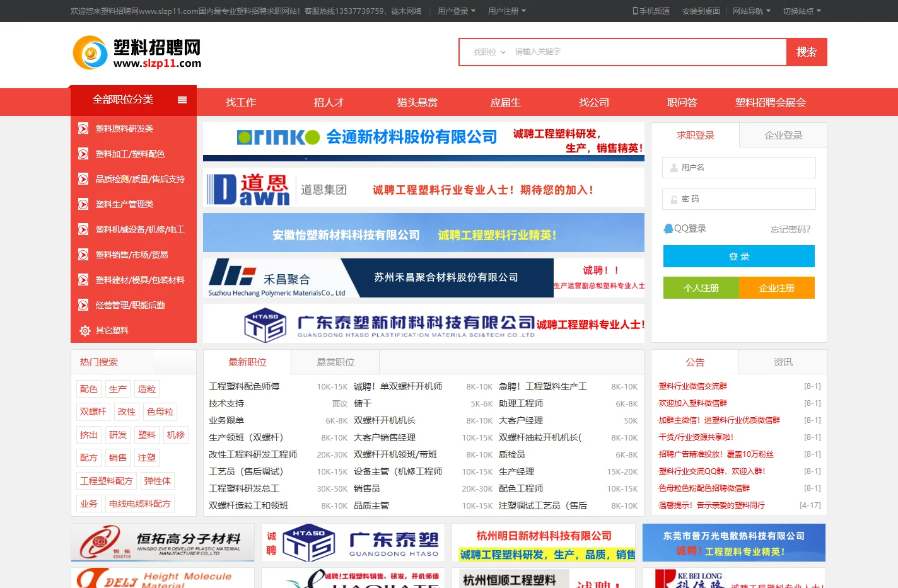The width and height of the screenshot is (898, 588).
Task: Open the 改性工程研发工程师 job listing
Action: 253,454
